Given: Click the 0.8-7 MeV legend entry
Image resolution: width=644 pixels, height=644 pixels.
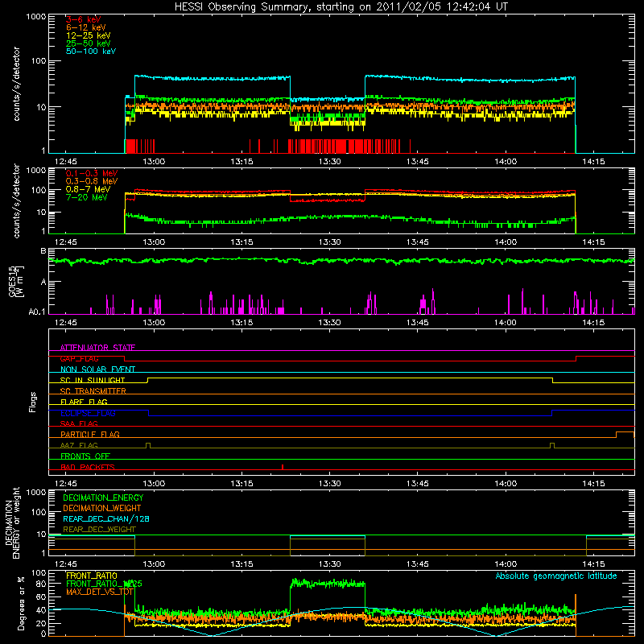Looking at the screenshot, I should click(88, 189).
